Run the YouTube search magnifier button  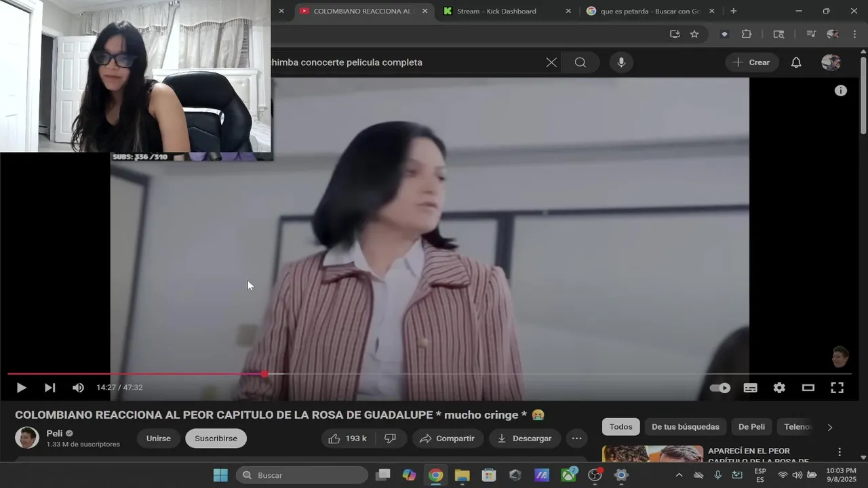(580, 62)
